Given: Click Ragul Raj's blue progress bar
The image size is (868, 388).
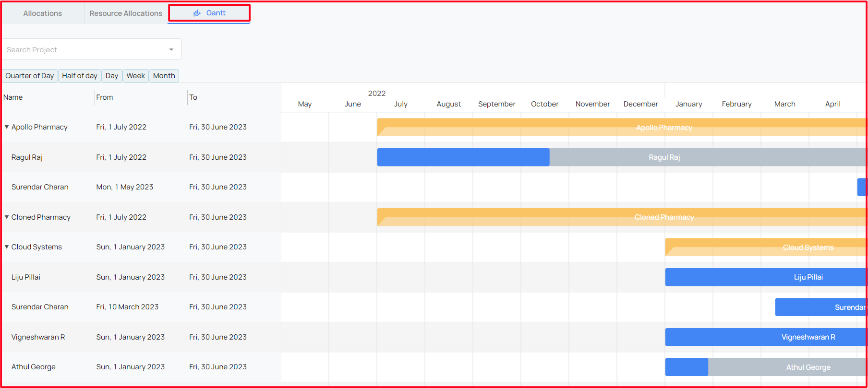Looking at the screenshot, I should [x=463, y=157].
